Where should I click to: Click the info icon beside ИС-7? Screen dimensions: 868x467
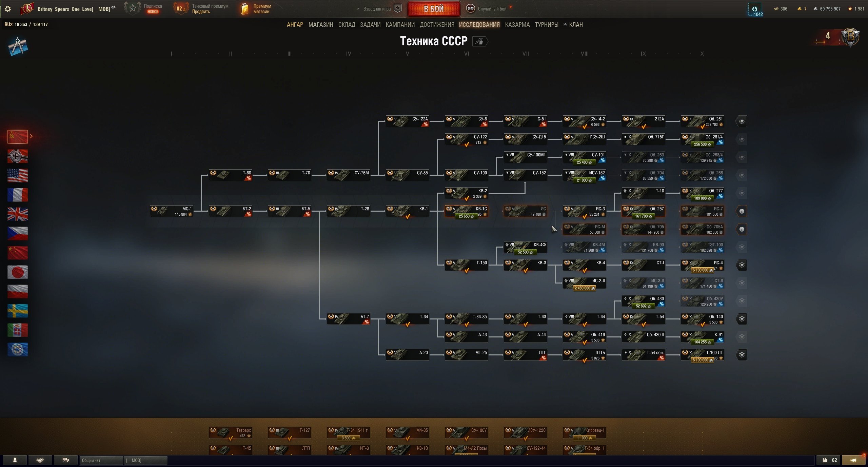pyautogui.click(x=742, y=211)
